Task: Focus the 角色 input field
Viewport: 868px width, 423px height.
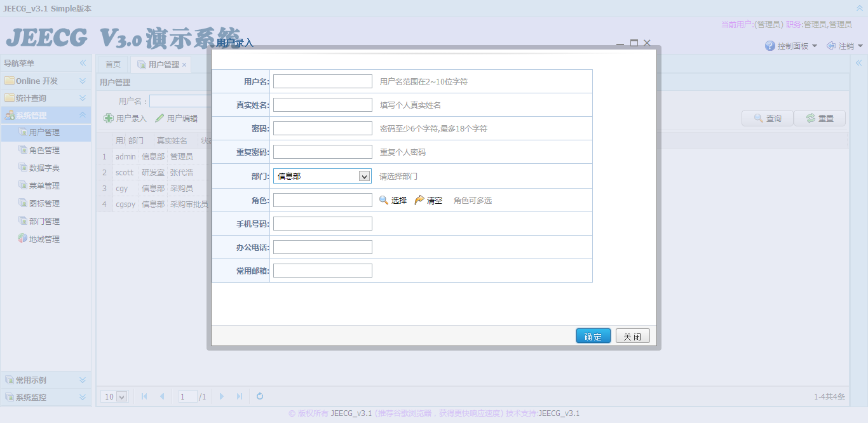Action: [323, 200]
